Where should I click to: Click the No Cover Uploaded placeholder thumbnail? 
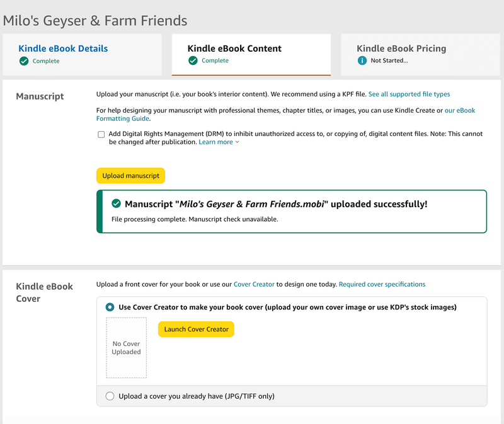[x=126, y=348]
